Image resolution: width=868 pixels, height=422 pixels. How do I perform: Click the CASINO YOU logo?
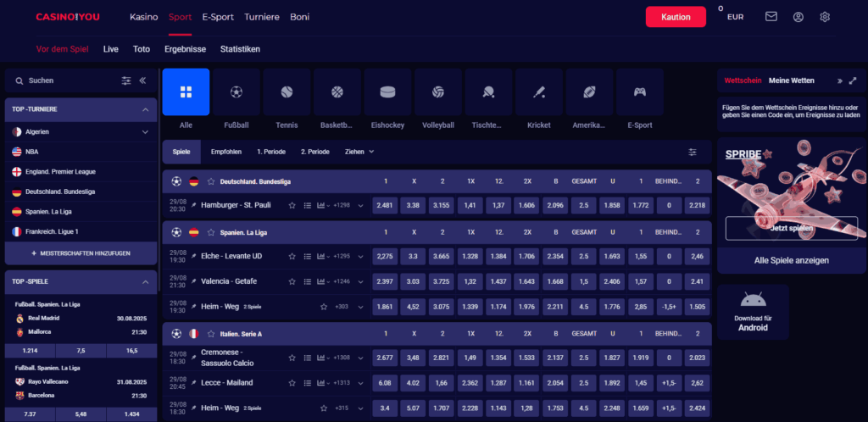[x=68, y=17]
